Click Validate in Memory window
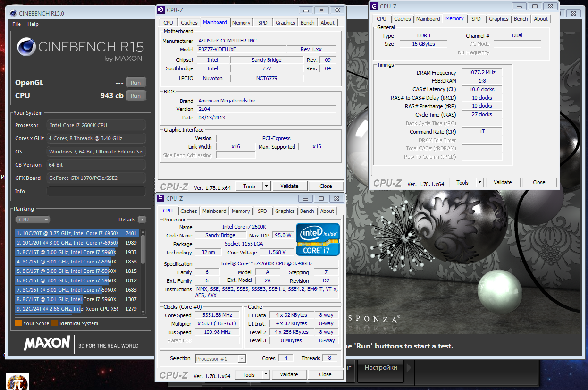The height and width of the screenshot is (390, 588). 503,182
